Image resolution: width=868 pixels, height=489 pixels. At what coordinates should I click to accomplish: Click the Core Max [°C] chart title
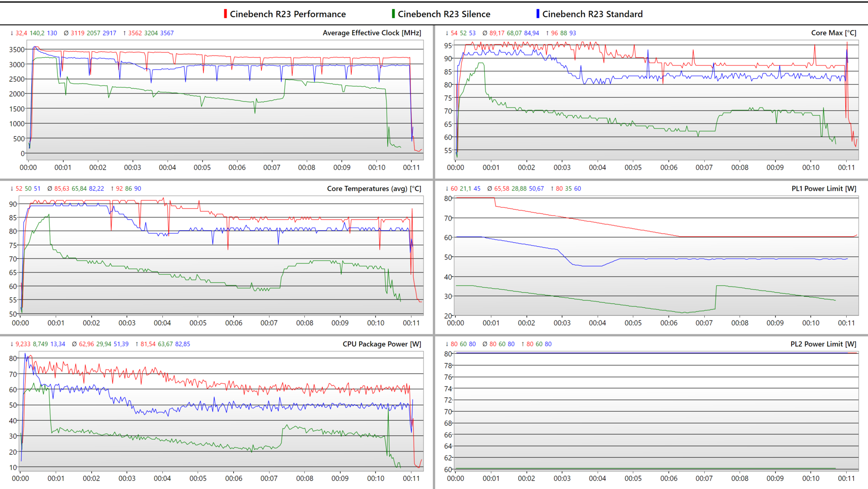click(x=833, y=33)
